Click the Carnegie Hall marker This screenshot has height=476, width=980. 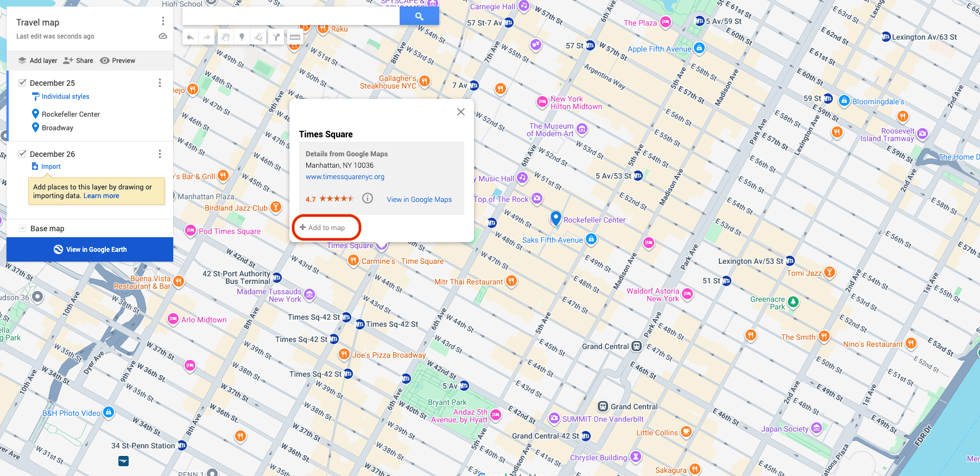523,6
